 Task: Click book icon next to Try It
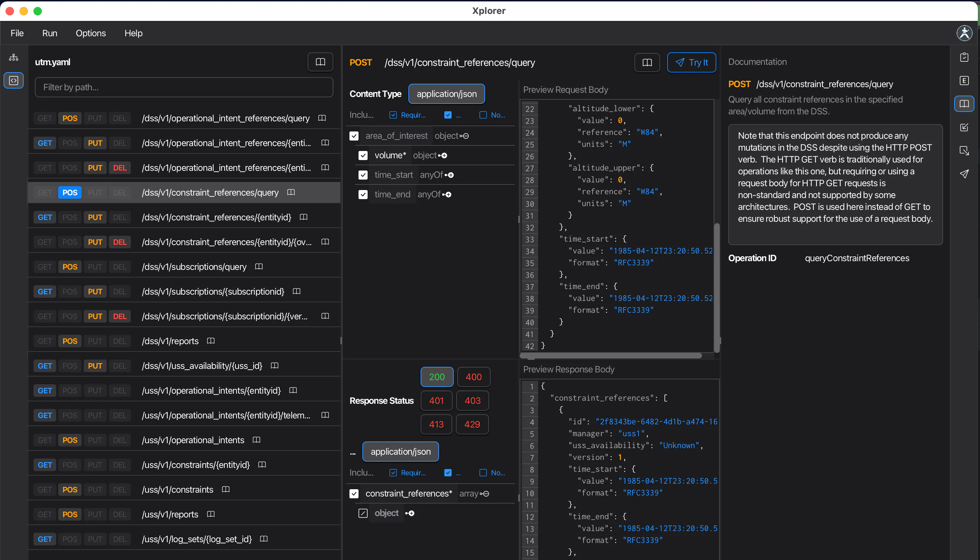647,62
